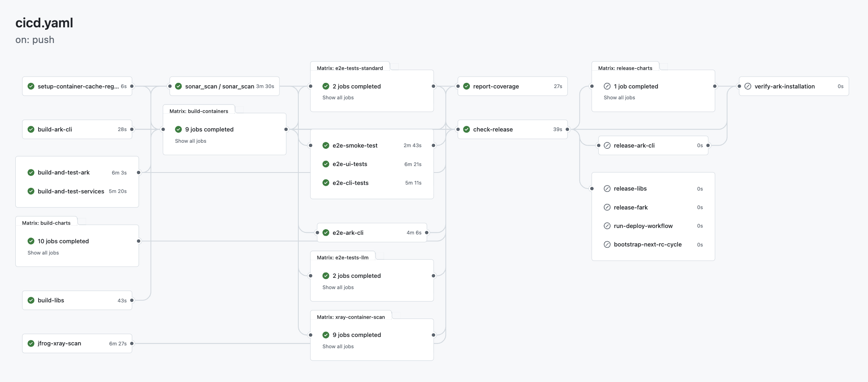
Task: Expand Show all jobs in build-charts matrix
Action: [x=43, y=253]
